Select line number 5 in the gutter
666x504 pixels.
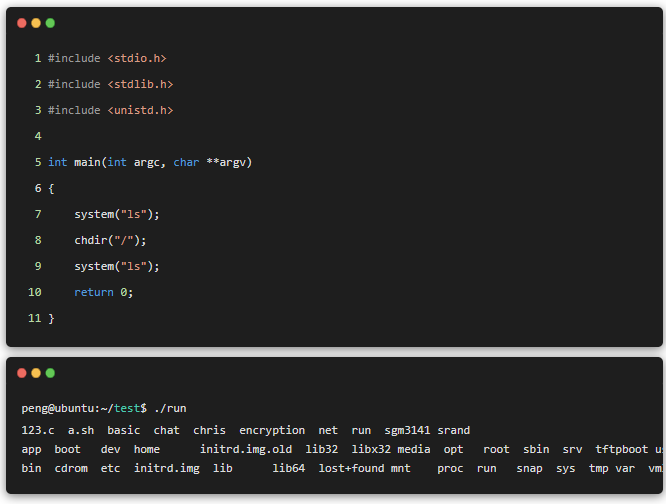pyautogui.click(x=38, y=162)
